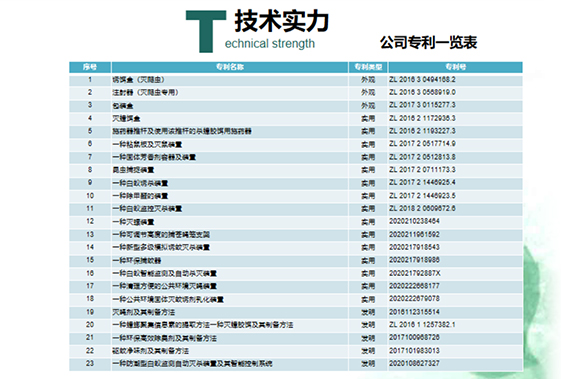Click the 外观 type cell in row 2
This screenshot has width=583, height=379.
coord(368,93)
